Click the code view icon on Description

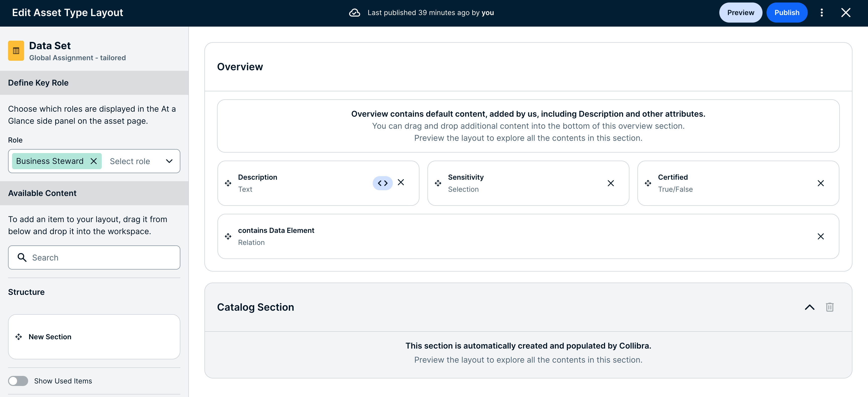[x=383, y=183]
